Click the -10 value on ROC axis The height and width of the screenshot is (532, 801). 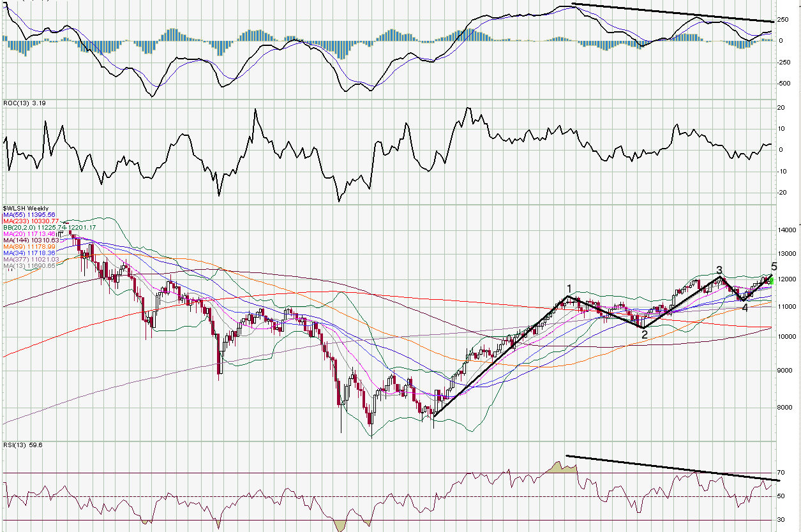[x=781, y=172]
